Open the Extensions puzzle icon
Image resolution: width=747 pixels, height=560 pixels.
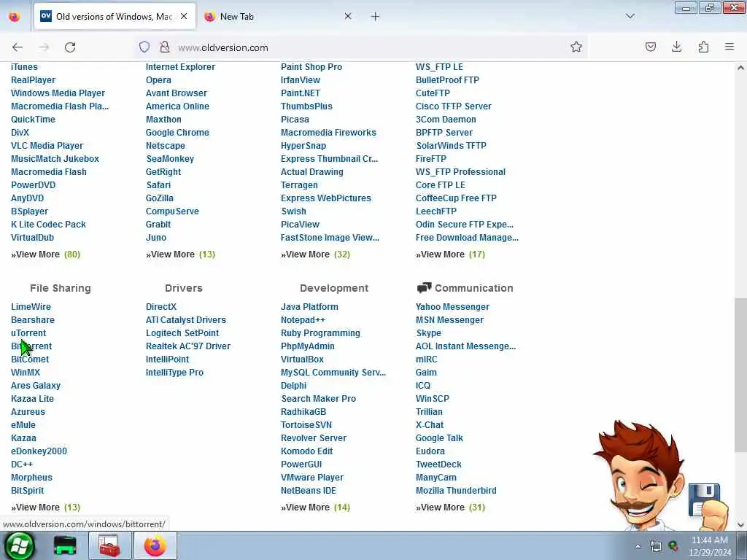coord(703,47)
